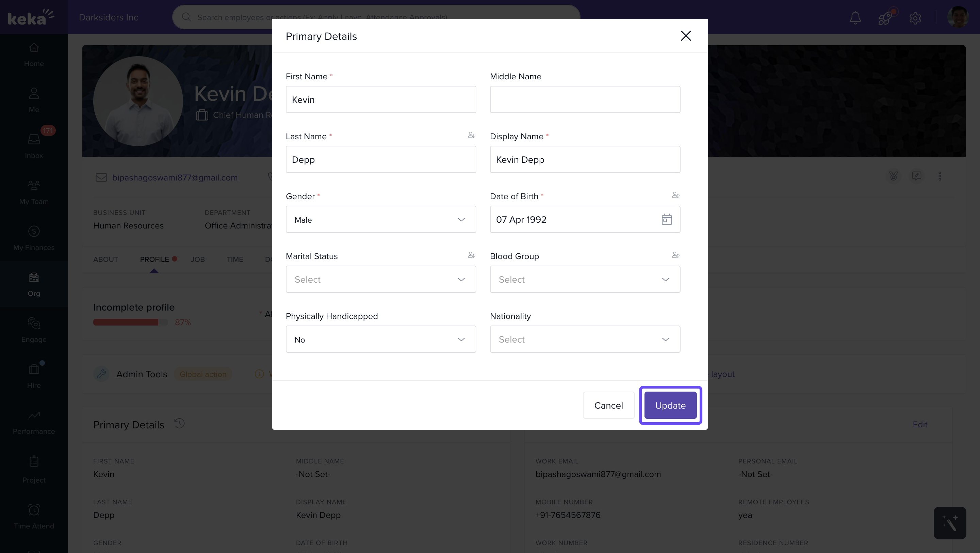Focus the Display Name input field
This screenshot has height=553, width=980.
point(585,159)
